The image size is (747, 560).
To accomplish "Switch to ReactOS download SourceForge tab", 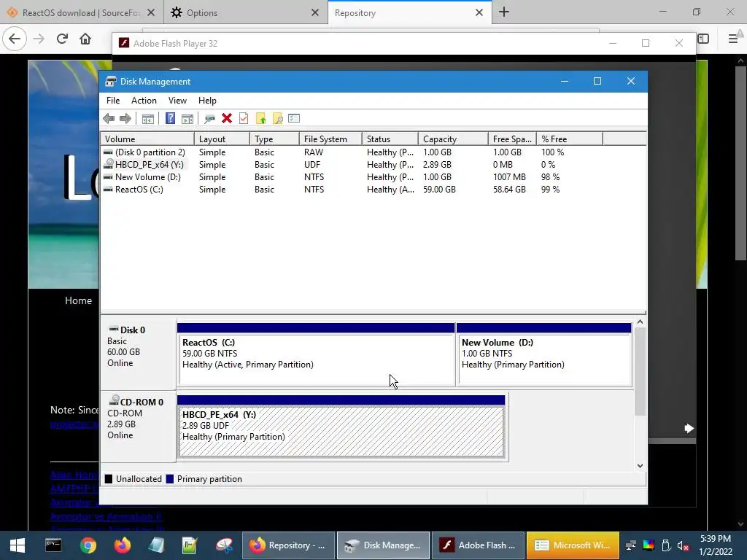I will pos(81,12).
